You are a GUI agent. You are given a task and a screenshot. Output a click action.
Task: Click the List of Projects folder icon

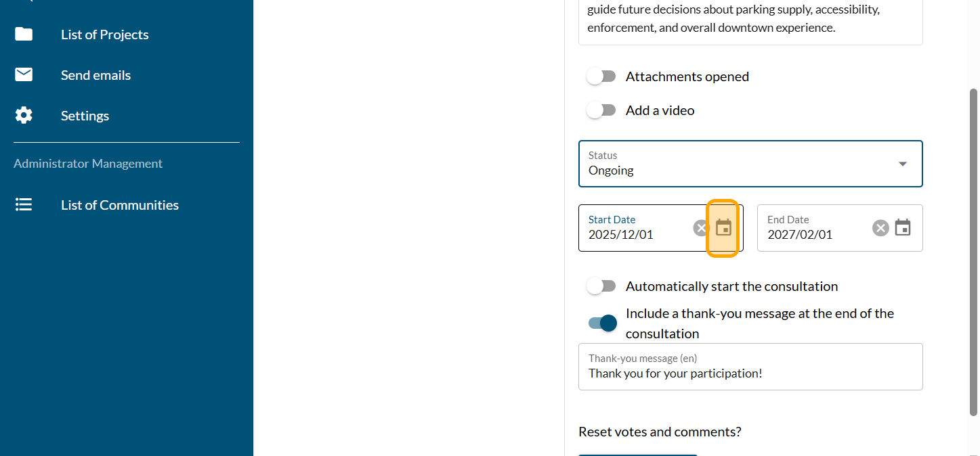point(24,35)
